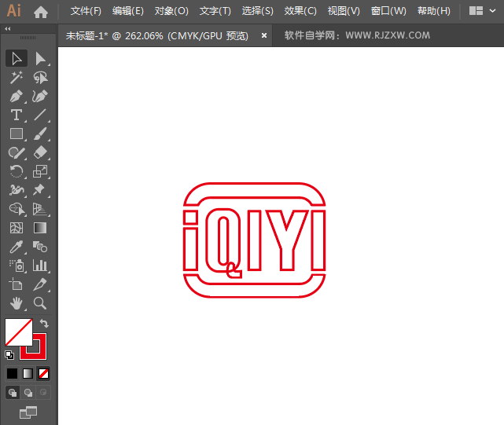Open the 对象(O) menu
The width and height of the screenshot is (504, 425).
pyautogui.click(x=171, y=11)
